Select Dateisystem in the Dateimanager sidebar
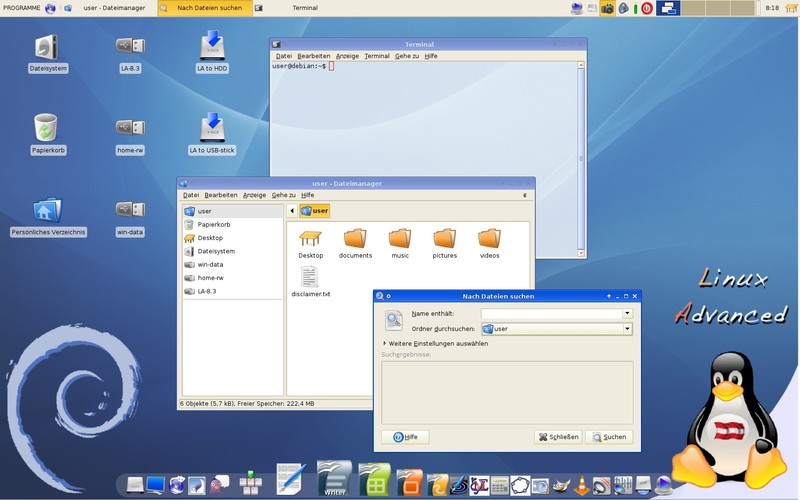The image size is (800, 500). [x=233, y=251]
